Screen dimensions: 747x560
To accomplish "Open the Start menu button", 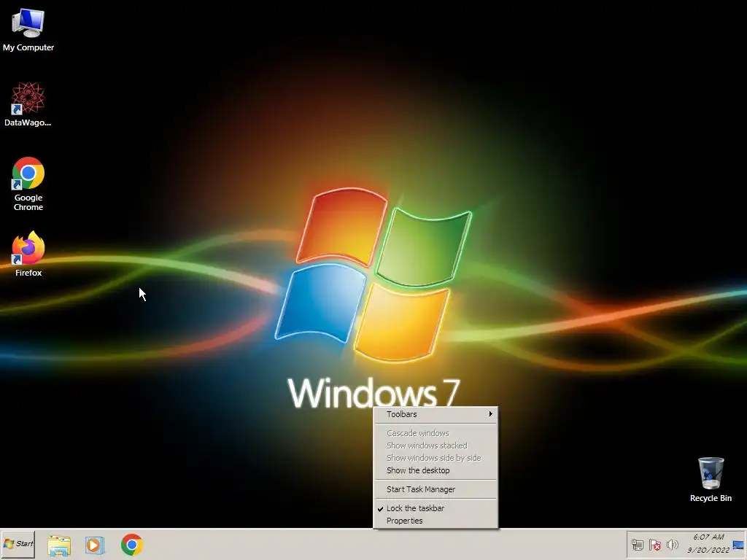I will point(18,544).
